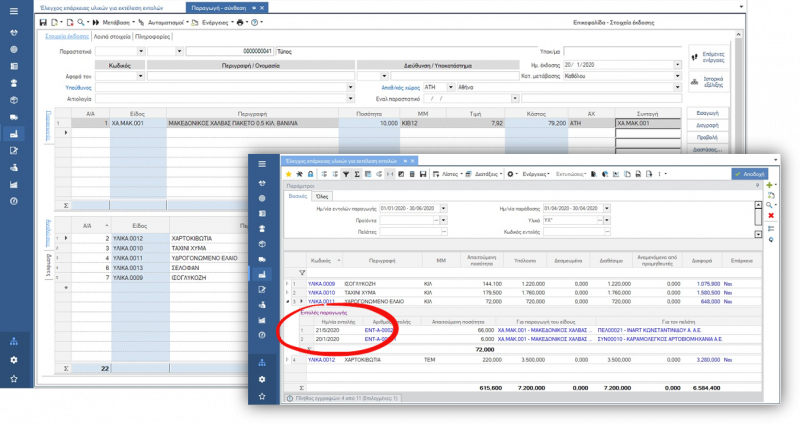The image size is (800, 424).
Task: Open the Λοιπά στοιχεία tab
Action: (x=112, y=37)
